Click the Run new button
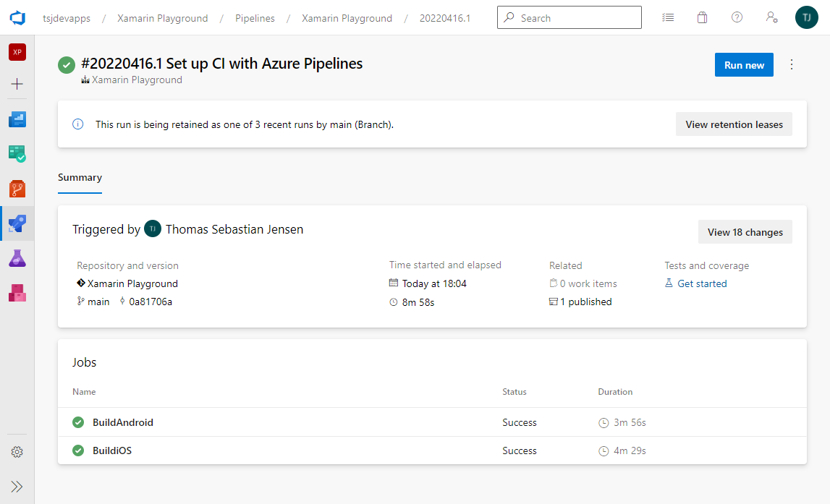The height and width of the screenshot is (504, 830). [x=744, y=65]
